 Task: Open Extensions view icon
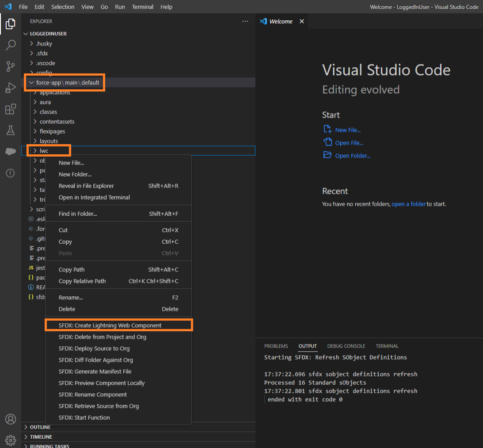(11, 109)
